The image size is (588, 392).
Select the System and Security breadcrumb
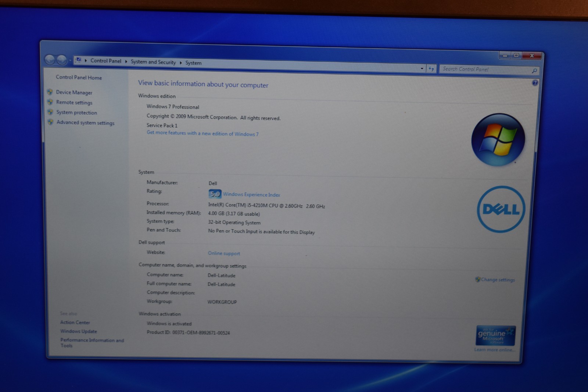click(x=153, y=62)
